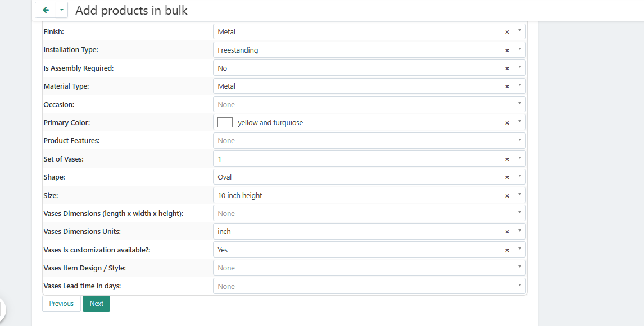644x326 pixels.
Task: Clear the Size field value
Action: click(x=507, y=196)
